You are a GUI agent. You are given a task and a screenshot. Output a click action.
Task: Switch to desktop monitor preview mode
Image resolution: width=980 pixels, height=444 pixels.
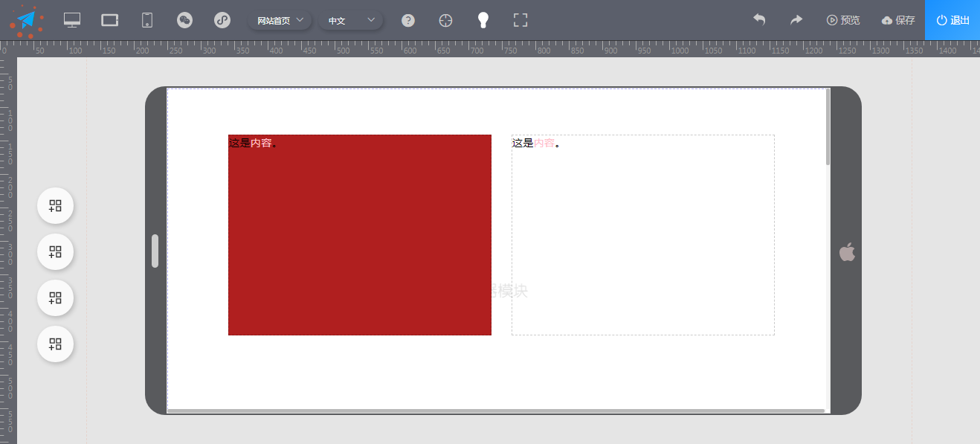[72, 20]
